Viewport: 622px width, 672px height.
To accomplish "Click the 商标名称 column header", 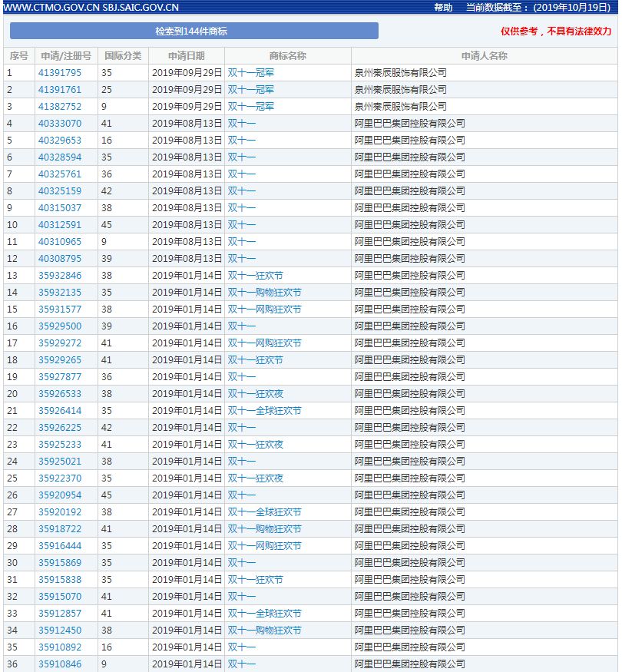I will (x=288, y=56).
